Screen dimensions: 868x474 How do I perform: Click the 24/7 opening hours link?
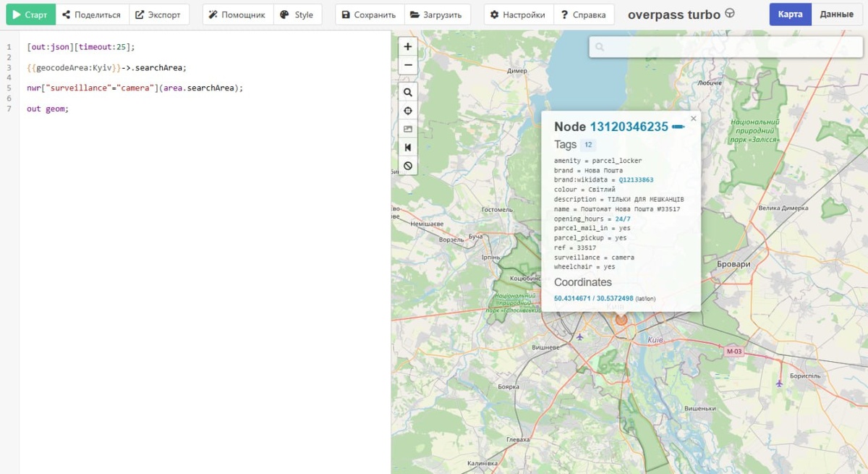623,219
